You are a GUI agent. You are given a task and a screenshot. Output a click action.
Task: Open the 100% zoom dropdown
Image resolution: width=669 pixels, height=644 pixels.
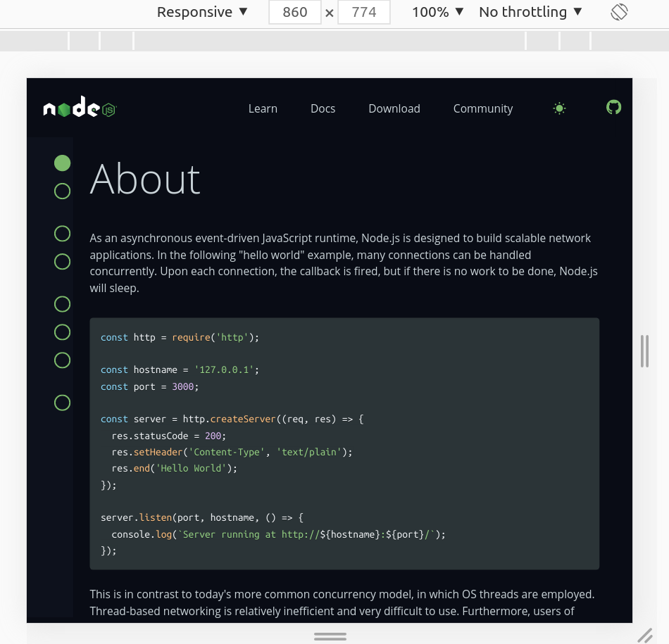pyautogui.click(x=437, y=12)
